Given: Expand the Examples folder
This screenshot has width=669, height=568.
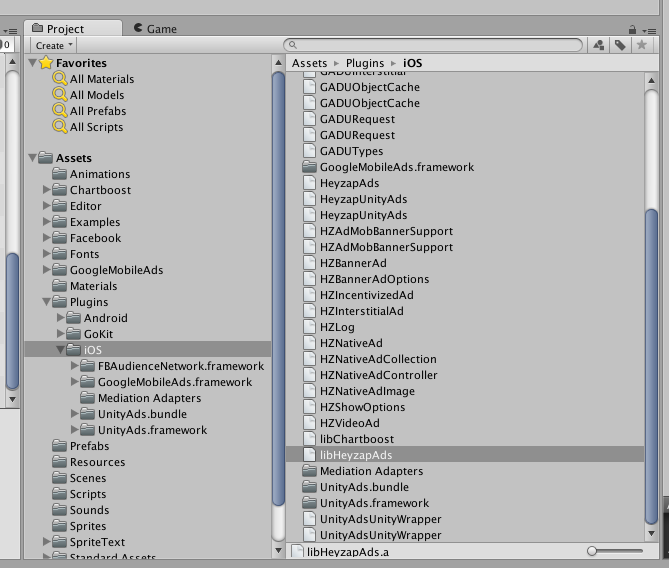Looking at the screenshot, I should click(x=47, y=222).
